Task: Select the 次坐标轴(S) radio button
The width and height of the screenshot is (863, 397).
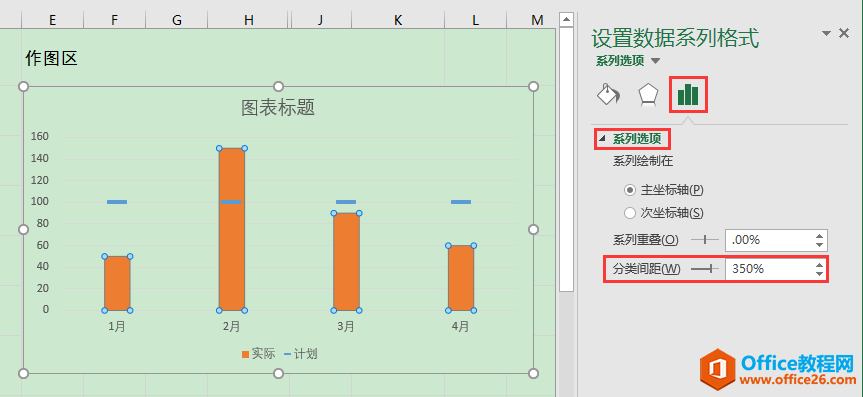Action: click(x=630, y=213)
